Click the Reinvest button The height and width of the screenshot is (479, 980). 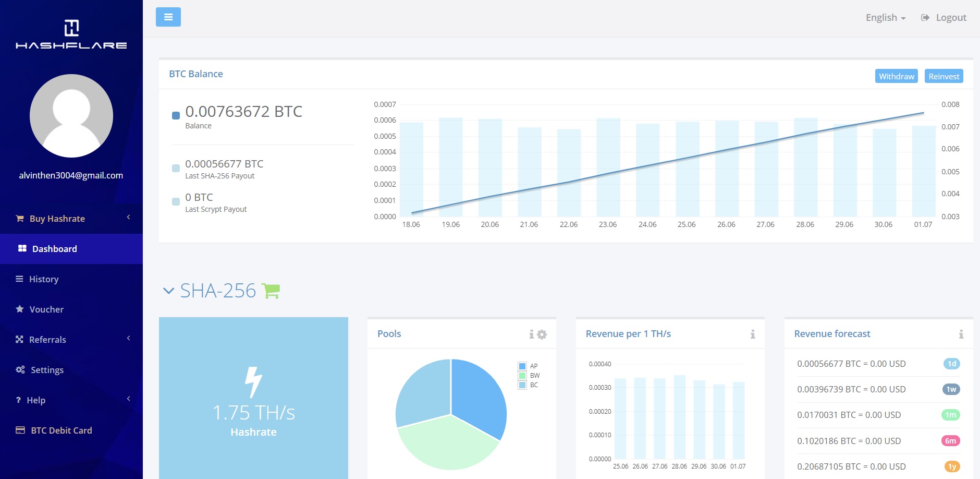tap(944, 76)
